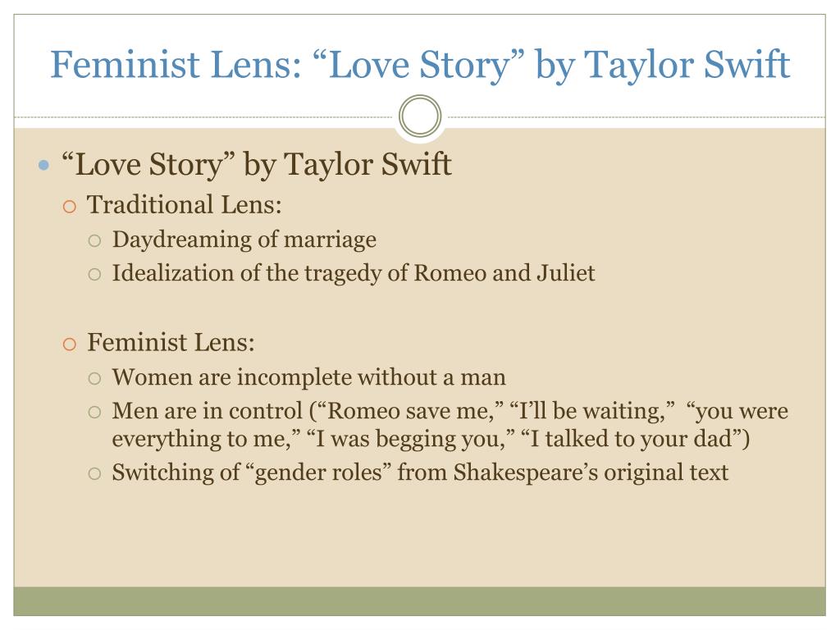
Task: Click the orange circle bullet beside Traditional Lens
Action: [70, 206]
